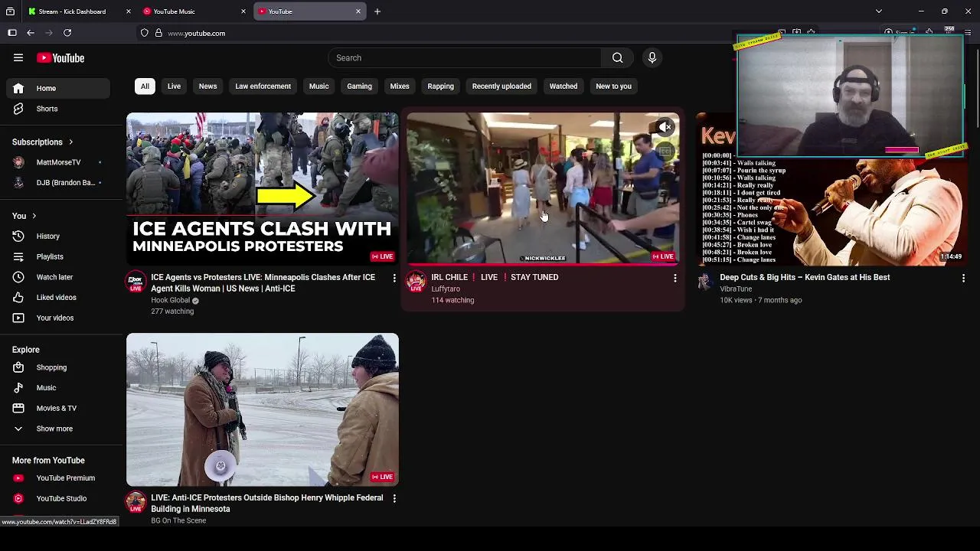This screenshot has height=551, width=980.
Task: Open the DJB (Brandon Ba... subscription channel
Action: pyautogui.click(x=58, y=183)
